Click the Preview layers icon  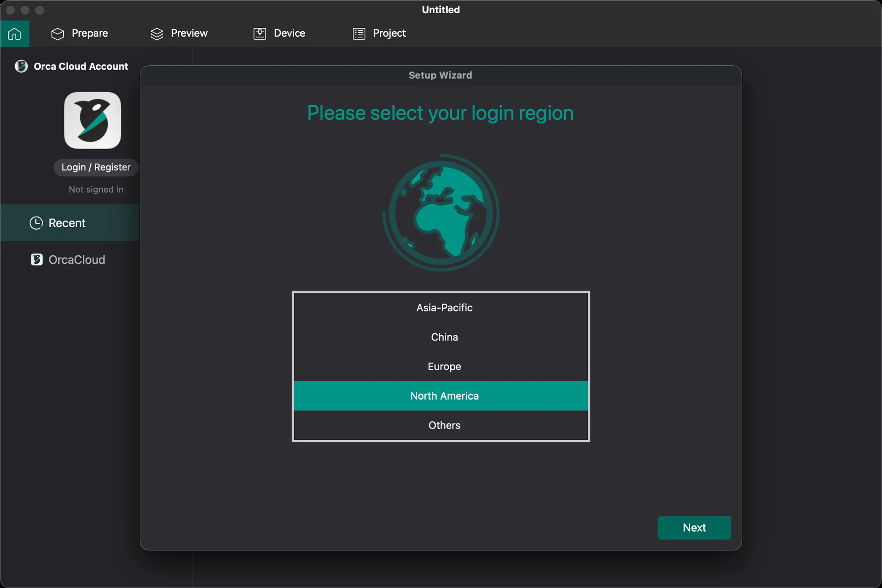click(x=157, y=34)
